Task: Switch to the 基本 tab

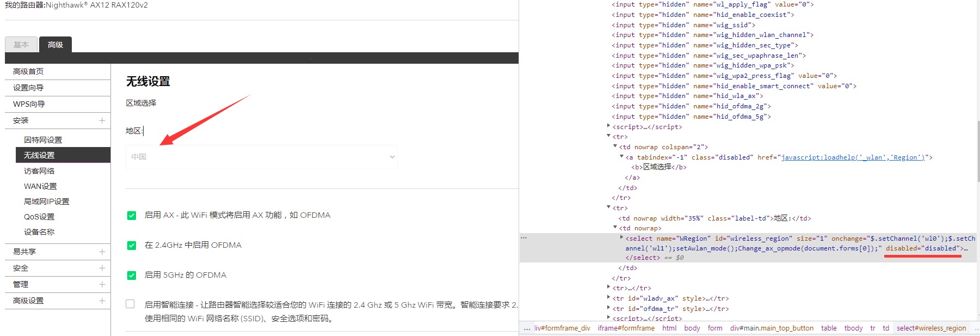Action: click(x=21, y=45)
